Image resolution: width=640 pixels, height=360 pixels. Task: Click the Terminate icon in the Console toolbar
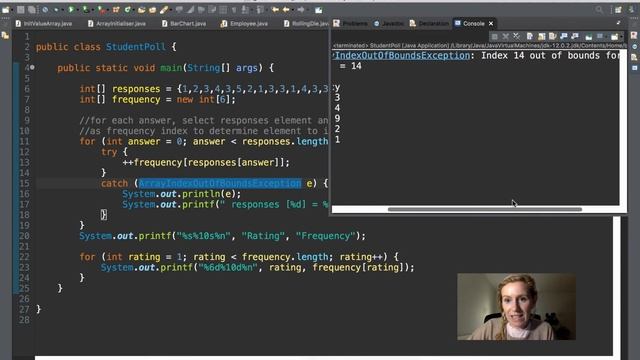tap(495, 37)
